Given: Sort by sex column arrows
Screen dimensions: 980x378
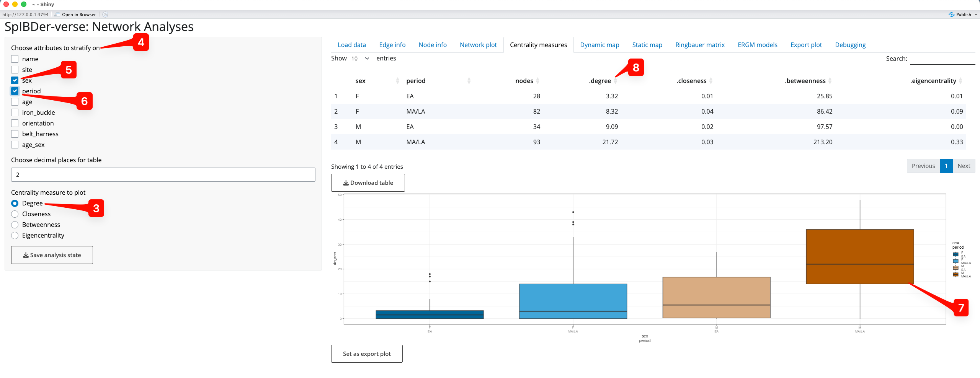Looking at the screenshot, I should point(397,81).
